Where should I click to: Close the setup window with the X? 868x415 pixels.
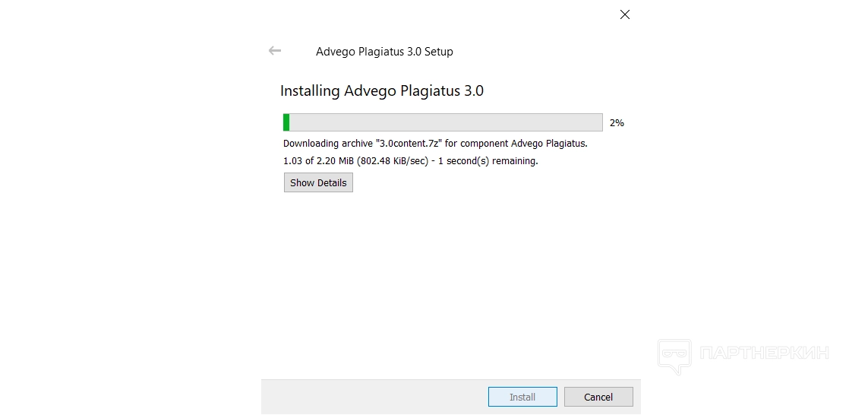click(625, 14)
